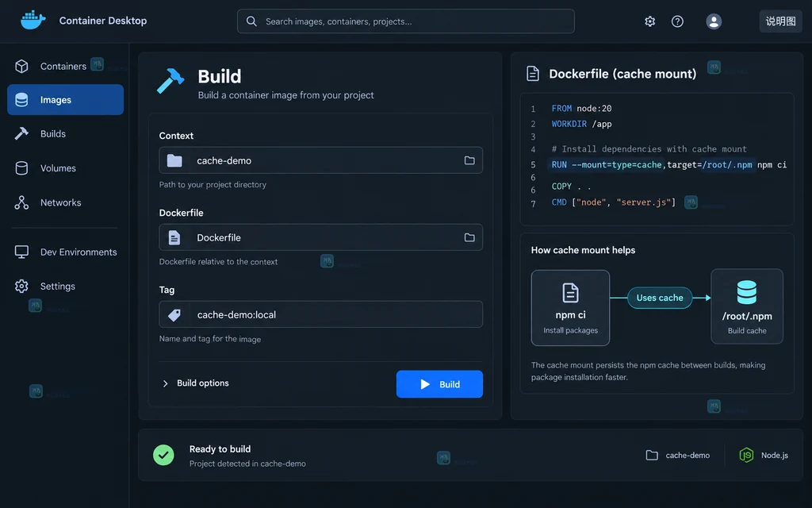Viewport: 812px width, 508px height.
Task: Click the Volumes cylinder icon in sidebar
Action: [21, 168]
